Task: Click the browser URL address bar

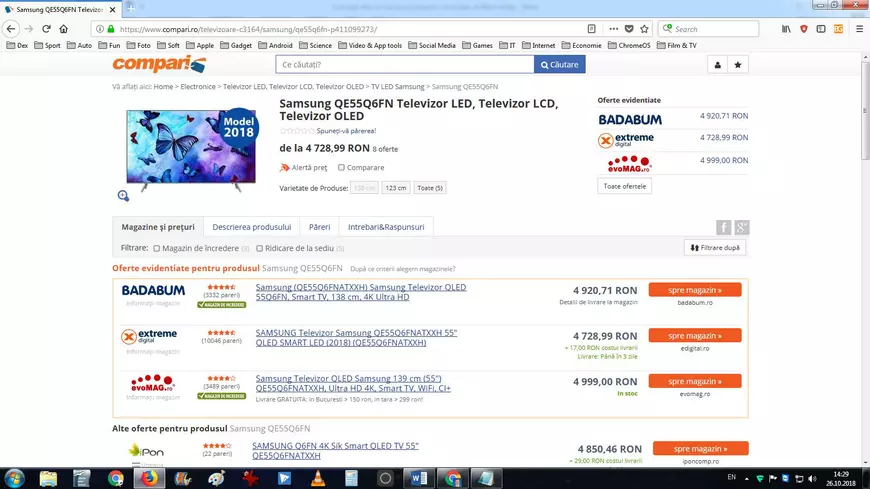Action: click(350, 29)
